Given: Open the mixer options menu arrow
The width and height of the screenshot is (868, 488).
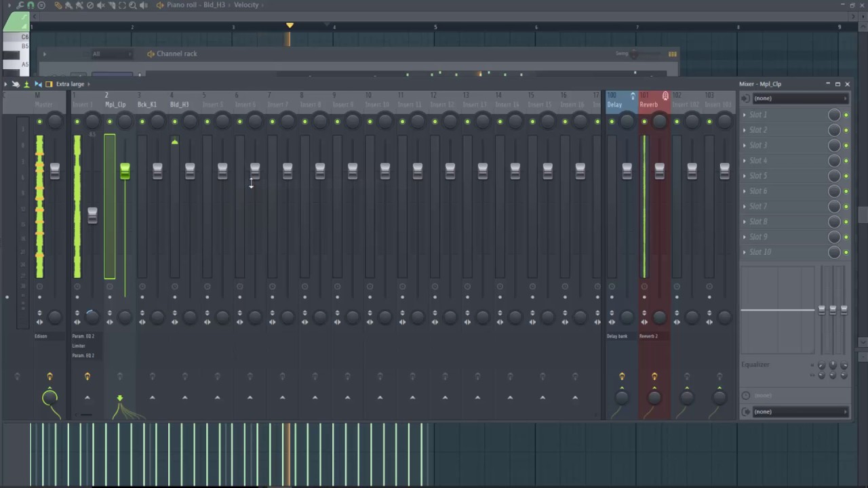Looking at the screenshot, I should click(5, 84).
